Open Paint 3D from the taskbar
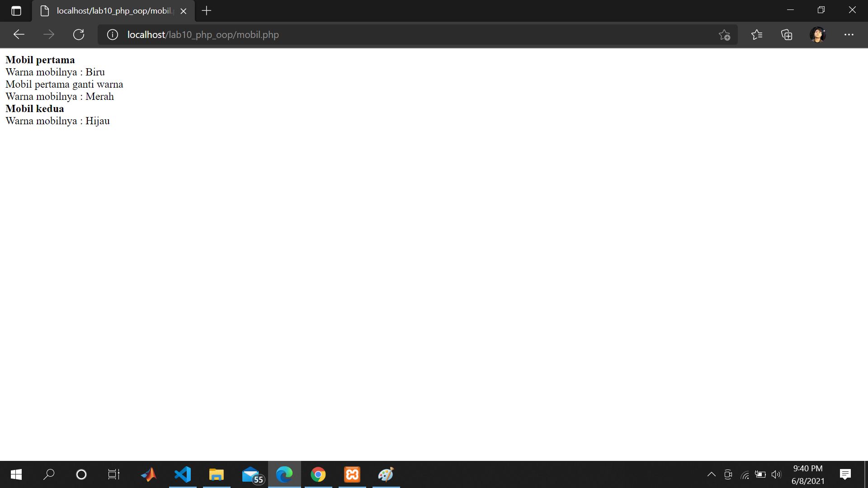The height and width of the screenshot is (488, 868). click(x=386, y=474)
